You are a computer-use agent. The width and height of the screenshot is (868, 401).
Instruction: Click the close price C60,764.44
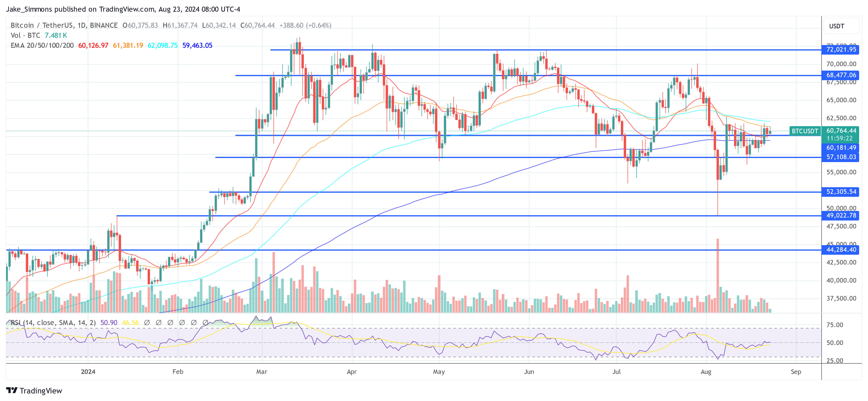coord(257,25)
